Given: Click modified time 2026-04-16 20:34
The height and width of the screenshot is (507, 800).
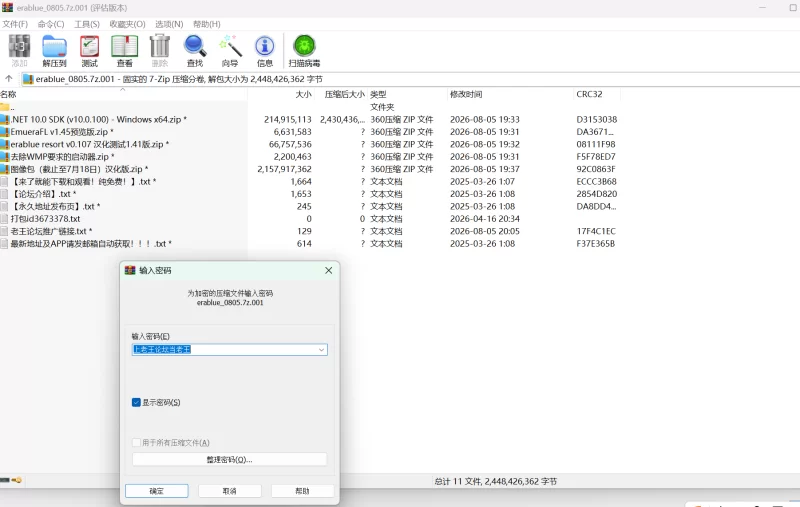Looking at the screenshot, I should (485, 219).
